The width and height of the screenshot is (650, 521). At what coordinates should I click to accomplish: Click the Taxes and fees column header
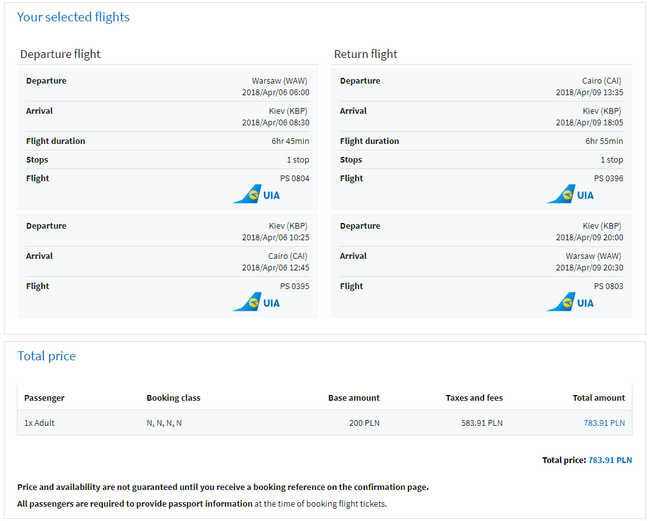(474, 398)
